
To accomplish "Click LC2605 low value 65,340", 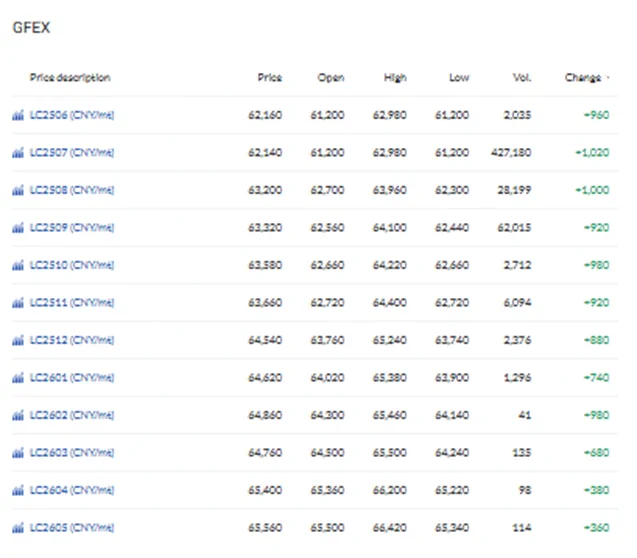I will pos(452,528).
